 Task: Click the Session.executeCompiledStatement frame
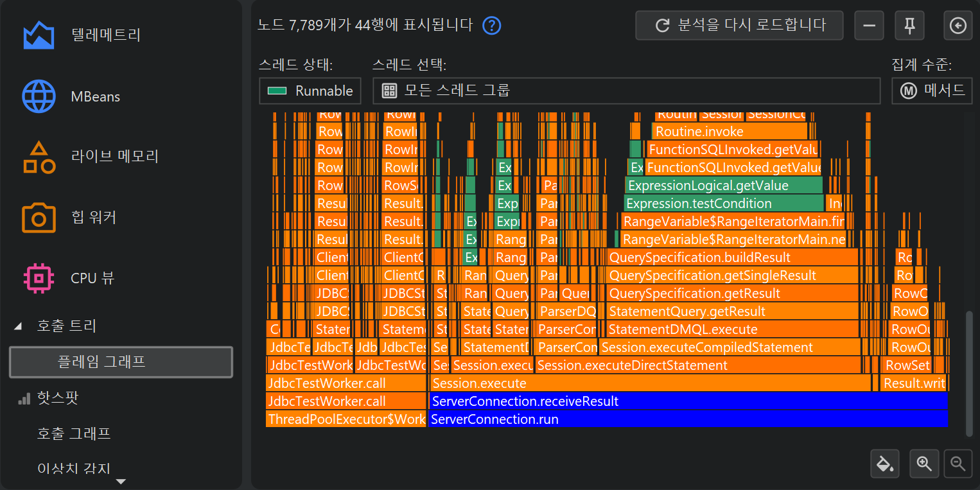click(730, 347)
